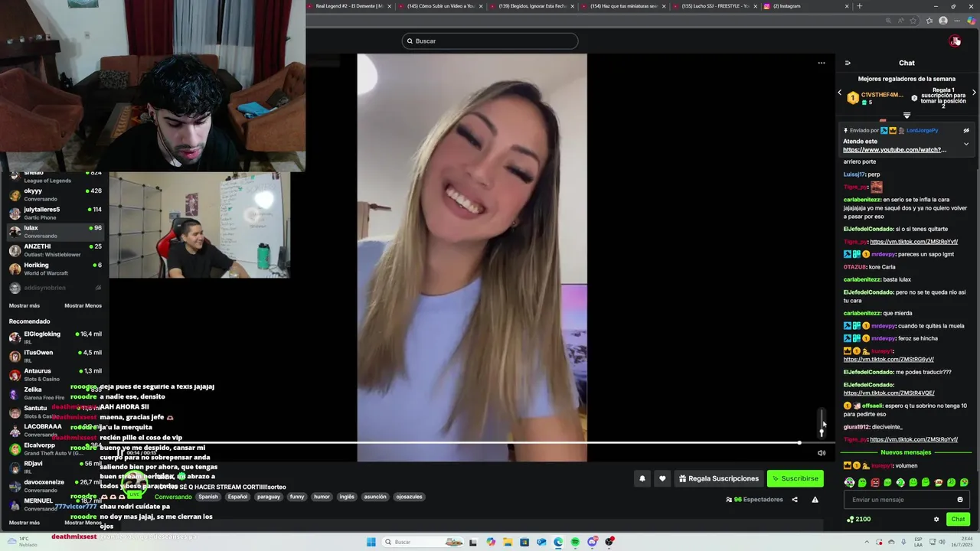Open chat settings gear icon

coord(936,519)
